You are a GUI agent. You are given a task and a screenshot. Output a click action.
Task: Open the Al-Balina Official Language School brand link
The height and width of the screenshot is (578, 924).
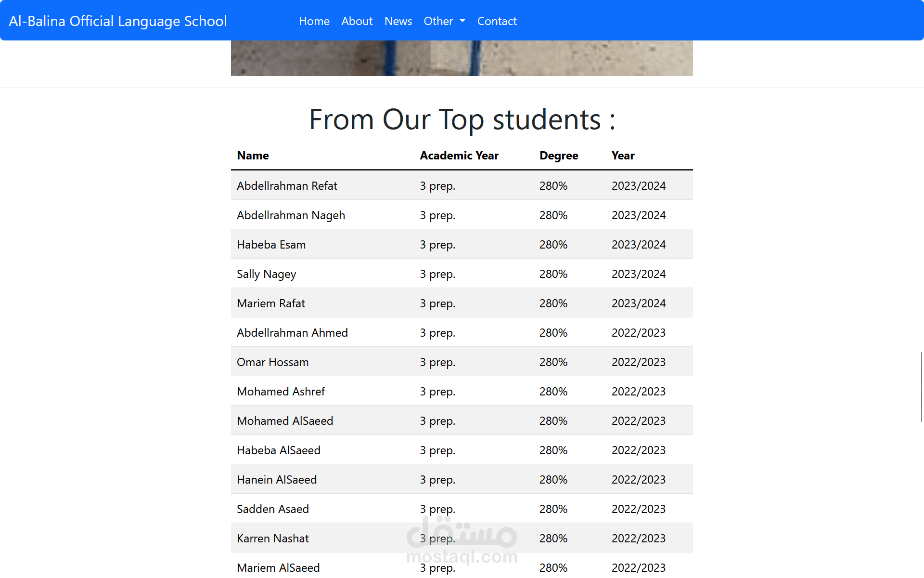[118, 21]
